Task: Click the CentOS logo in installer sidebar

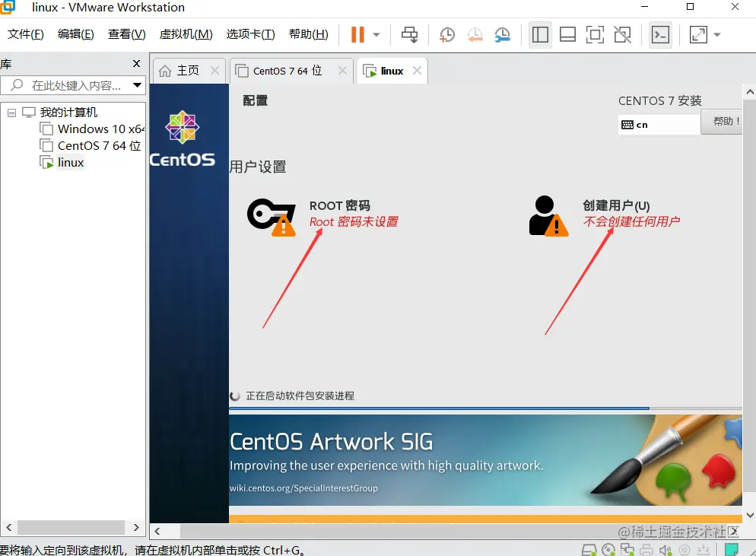Action: pyautogui.click(x=183, y=139)
